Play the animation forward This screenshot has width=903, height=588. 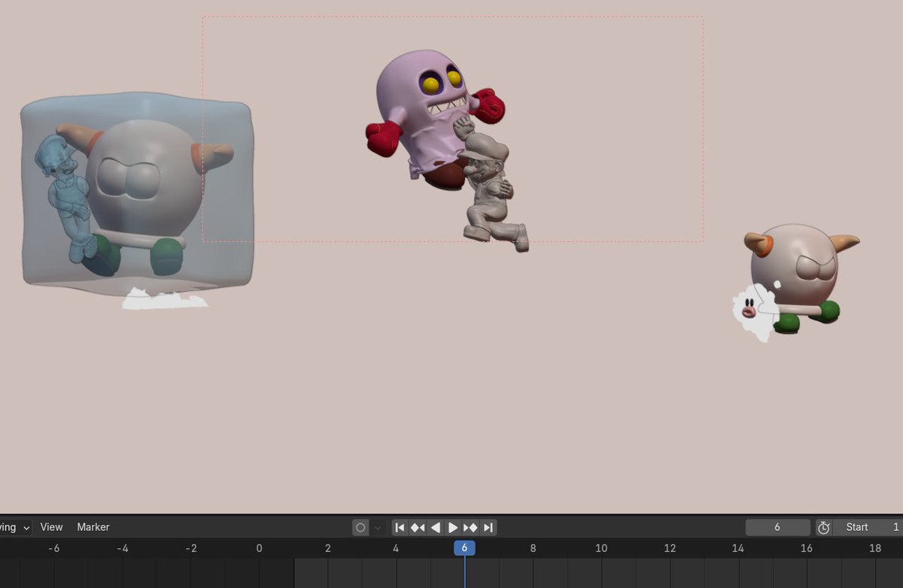(453, 528)
